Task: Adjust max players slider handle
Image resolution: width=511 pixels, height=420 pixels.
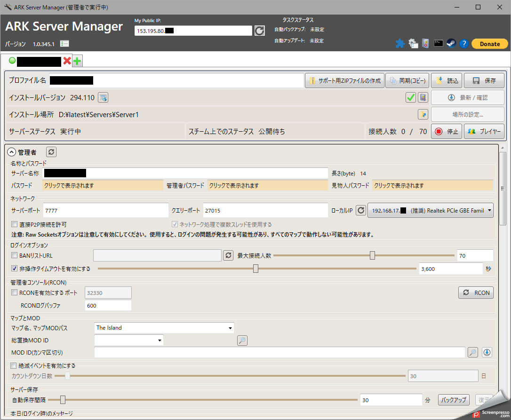Action: pyautogui.click(x=372, y=255)
